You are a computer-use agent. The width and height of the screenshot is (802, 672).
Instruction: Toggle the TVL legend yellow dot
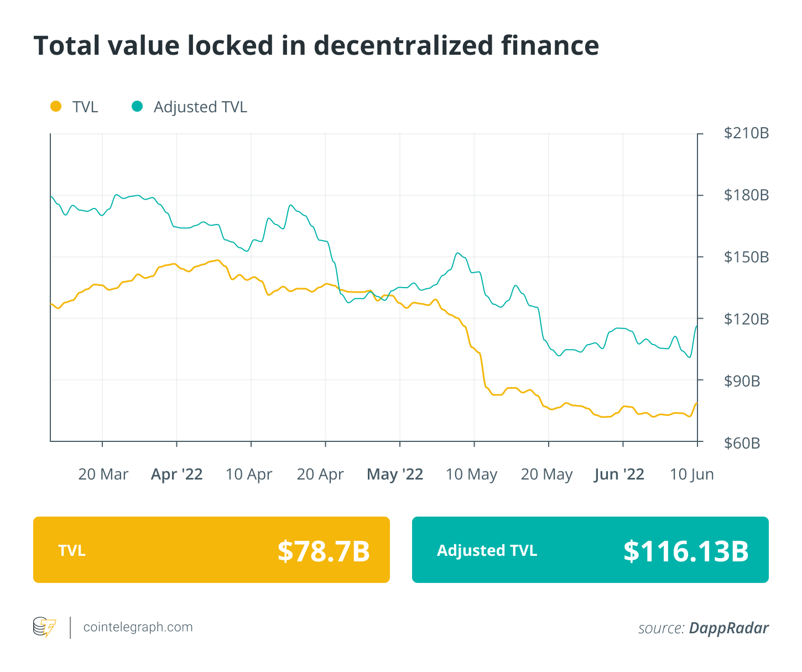[55, 106]
